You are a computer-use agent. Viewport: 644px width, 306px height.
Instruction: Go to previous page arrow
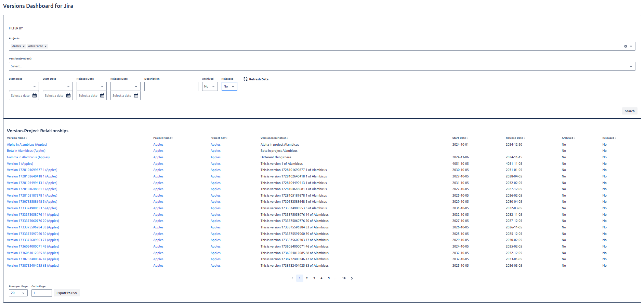tap(292, 278)
